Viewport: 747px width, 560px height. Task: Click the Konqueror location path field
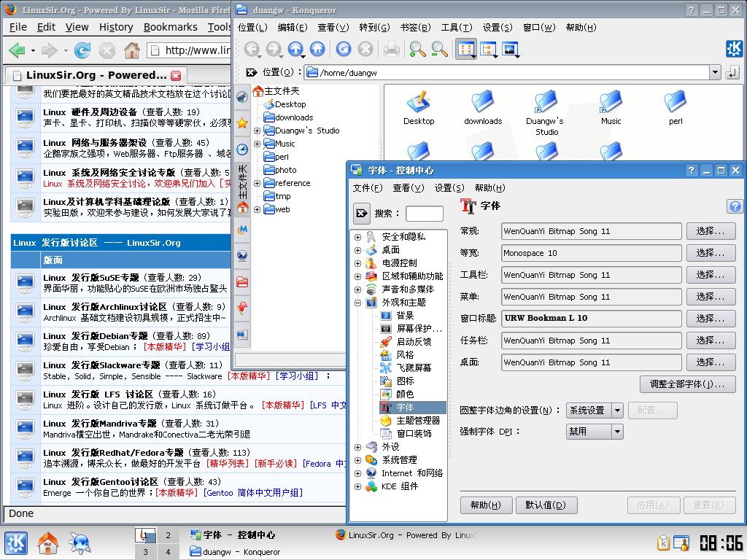coord(506,72)
